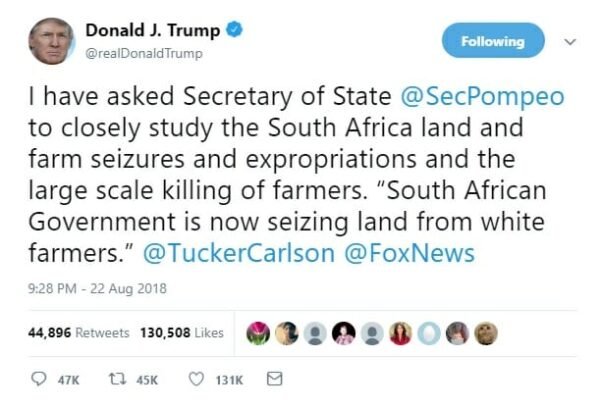Open Donald J. Trump profile picture

tap(51, 41)
